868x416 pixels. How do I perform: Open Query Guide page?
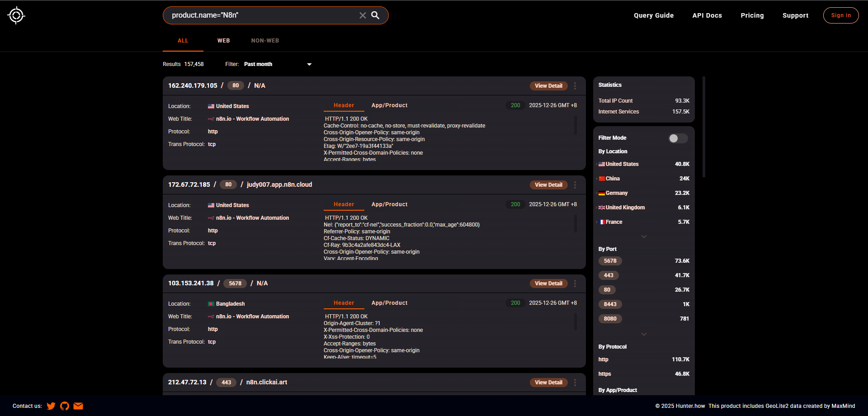(654, 15)
